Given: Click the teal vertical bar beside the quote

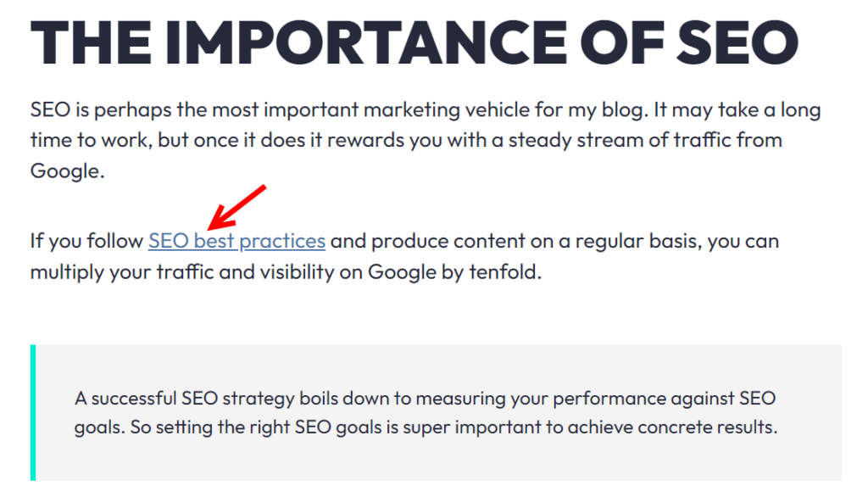Looking at the screenshot, I should (33, 412).
